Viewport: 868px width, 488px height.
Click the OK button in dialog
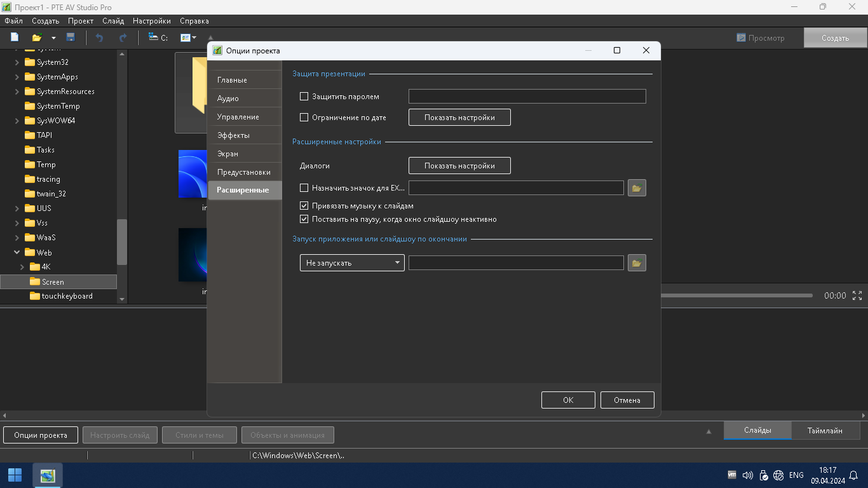568,400
